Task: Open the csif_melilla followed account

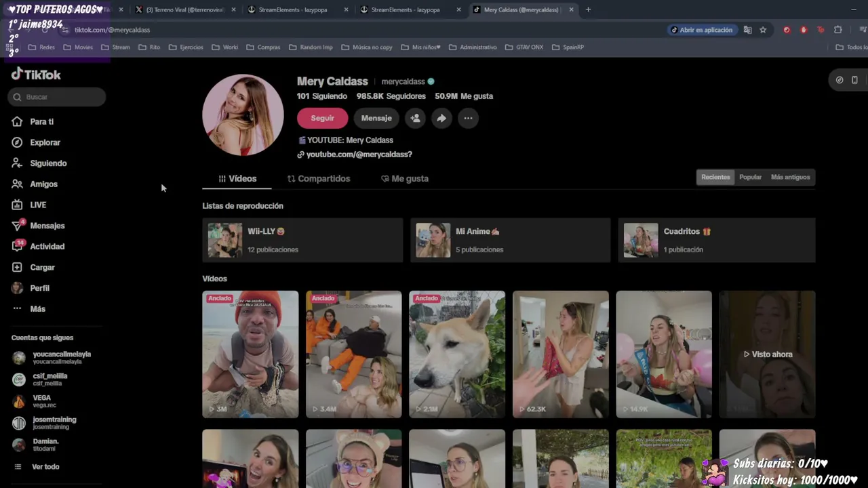Action: [41, 380]
